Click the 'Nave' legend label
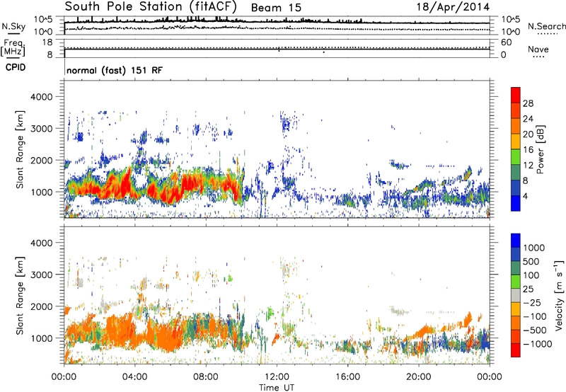Viewport: 566px width, 392px height. coord(538,49)
